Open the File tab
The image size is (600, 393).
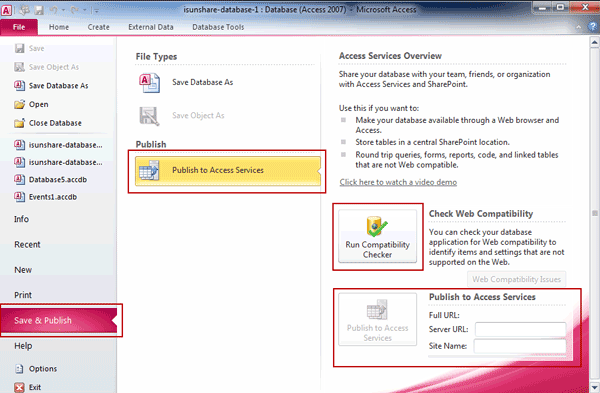coord(19,27)
